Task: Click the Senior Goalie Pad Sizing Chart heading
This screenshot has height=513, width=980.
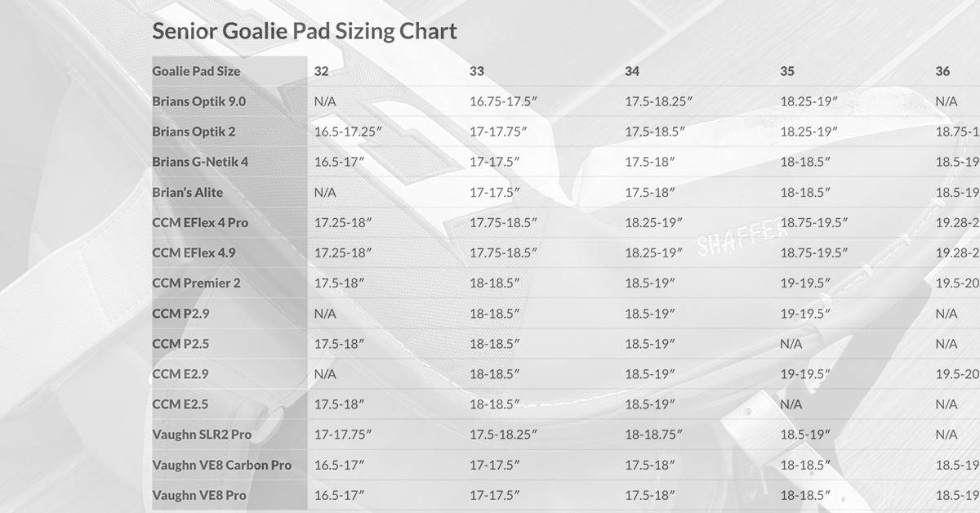Action: click(x=304, y=32)
